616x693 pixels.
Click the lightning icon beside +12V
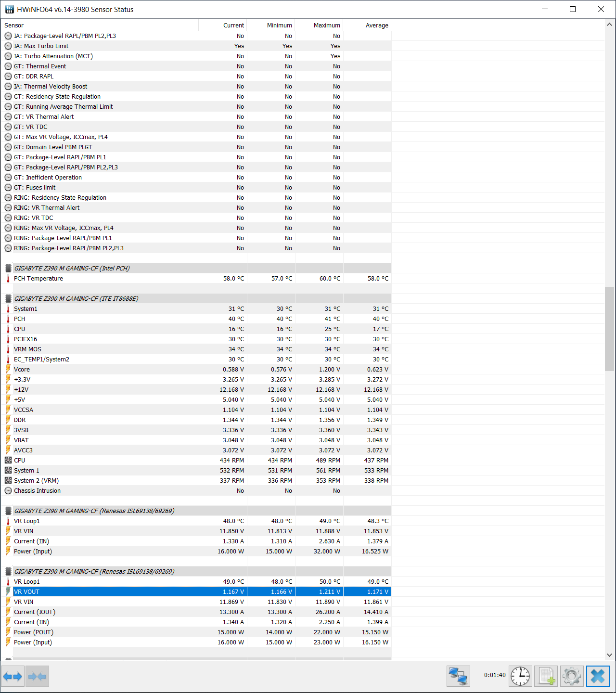(x=8, y=390)
